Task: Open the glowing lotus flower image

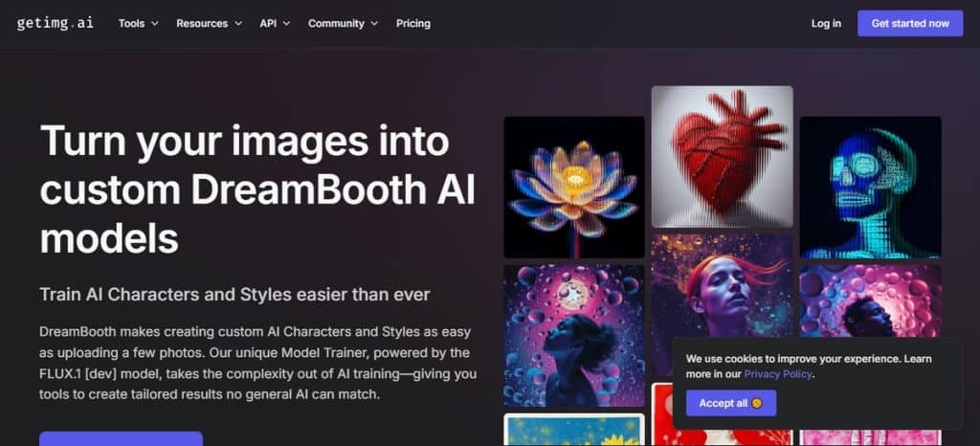Action: (x=574, y=187)
